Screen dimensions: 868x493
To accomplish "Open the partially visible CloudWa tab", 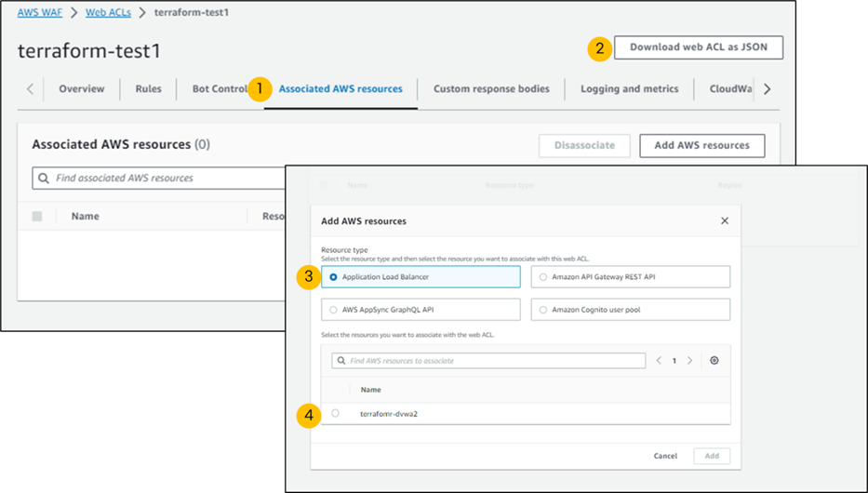I will (730, 88).
